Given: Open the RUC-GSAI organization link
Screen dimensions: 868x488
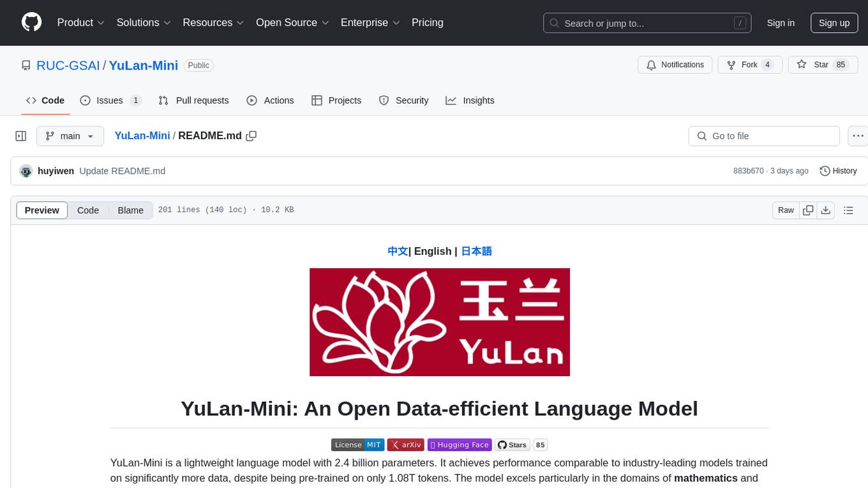Looking at the screenshot, I should pos(68,65).
